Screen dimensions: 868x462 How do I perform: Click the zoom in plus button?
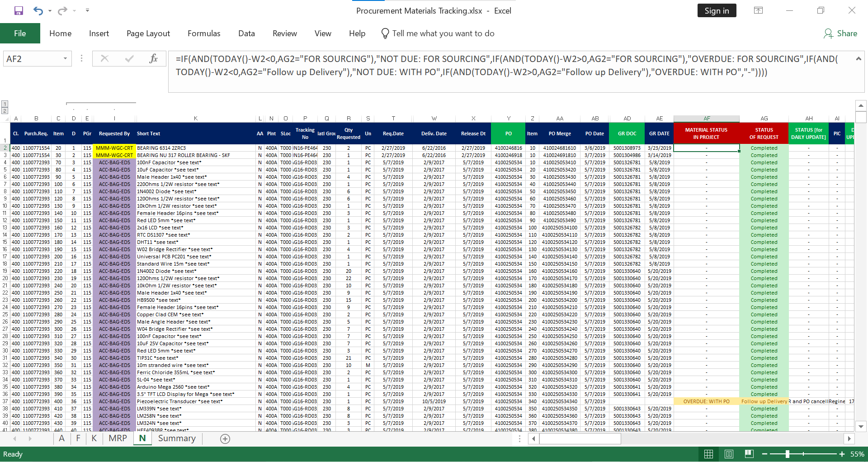pyautogui.click(x=842, y=454)
